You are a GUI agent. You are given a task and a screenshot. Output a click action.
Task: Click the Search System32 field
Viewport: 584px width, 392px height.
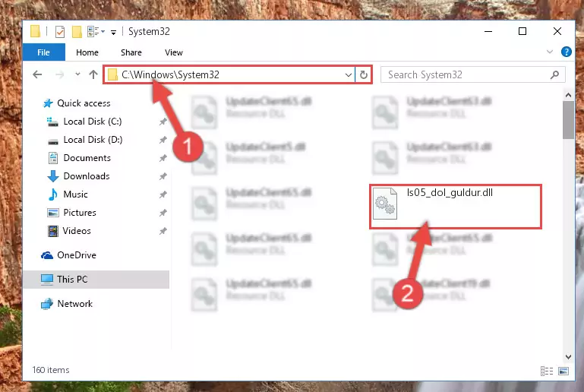473,75
